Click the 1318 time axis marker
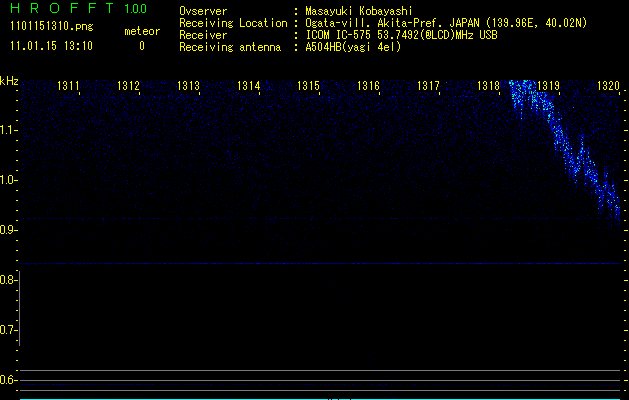Viewport: 629px width, 400px height. click(489, 85)
